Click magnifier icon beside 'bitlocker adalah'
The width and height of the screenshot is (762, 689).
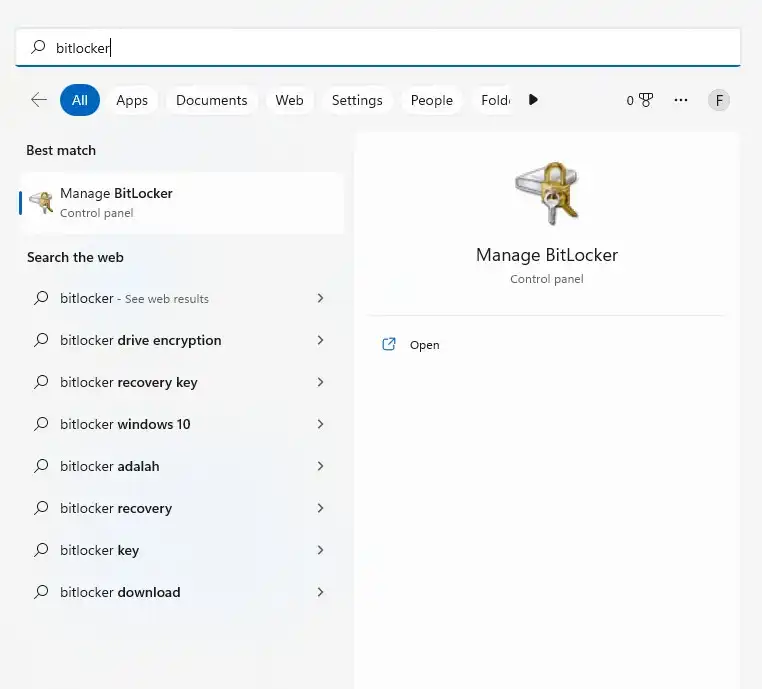41,465
